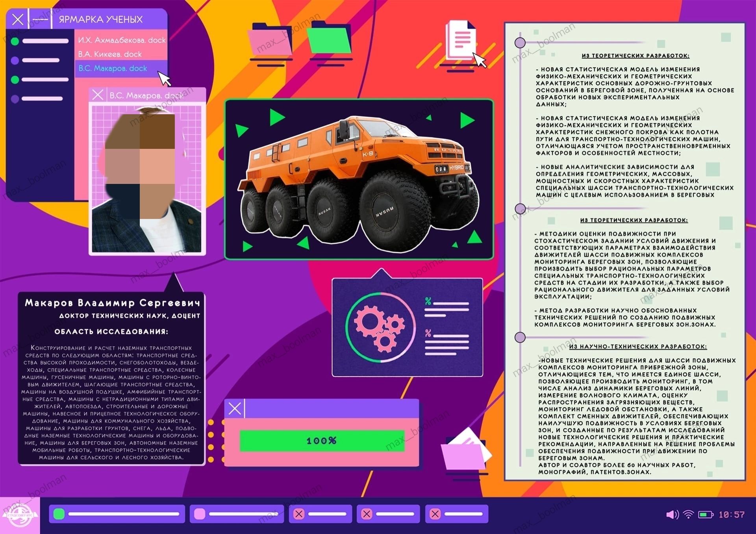Click the green 100% progress bar
The height and width of the screenshot is (534, 756).
point(322,440)
